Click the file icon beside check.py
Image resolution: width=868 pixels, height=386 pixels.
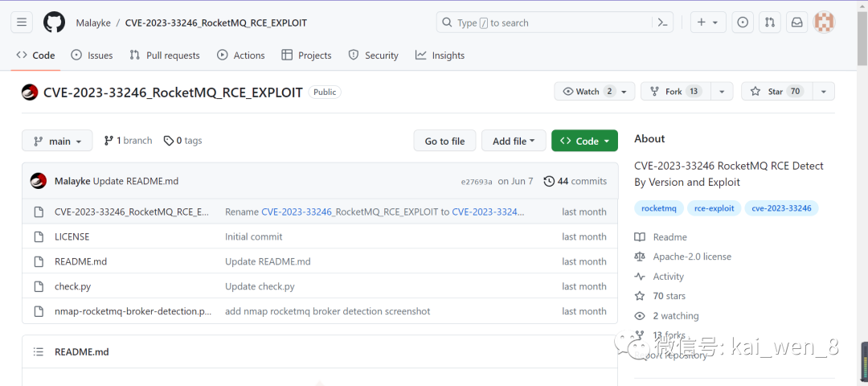coord(39,286)
